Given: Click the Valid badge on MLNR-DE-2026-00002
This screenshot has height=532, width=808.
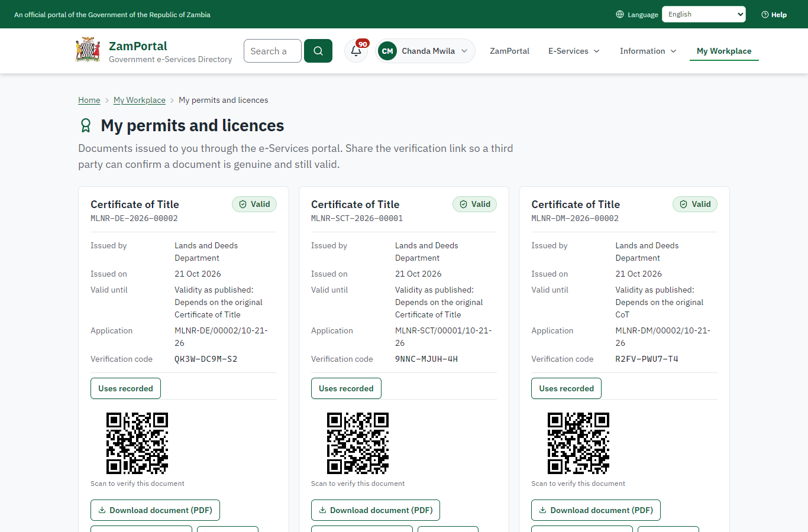Looking at the screenshot, I should (x=254, y=204).
